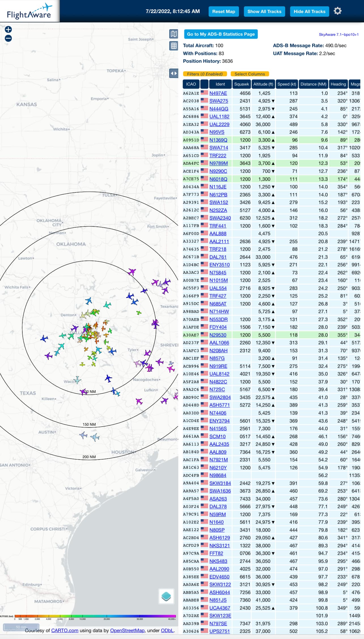Image resolution: width=364 pixels, height=639 pixels.
Task: Click the ICAO code A0951D cell
Action: pyautogui.click(x=191, y=140)
